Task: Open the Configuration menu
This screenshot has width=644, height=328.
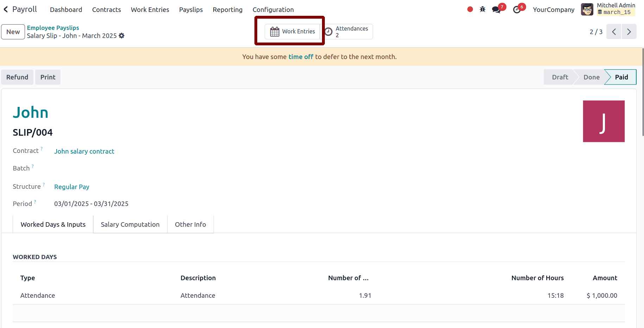Action: pyautogui.click(x=273, y=9)
